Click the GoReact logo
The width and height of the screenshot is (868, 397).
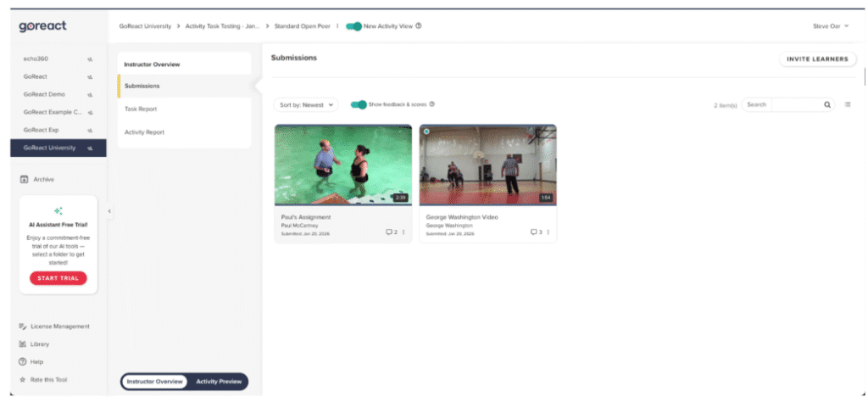(x=42, y=26)
